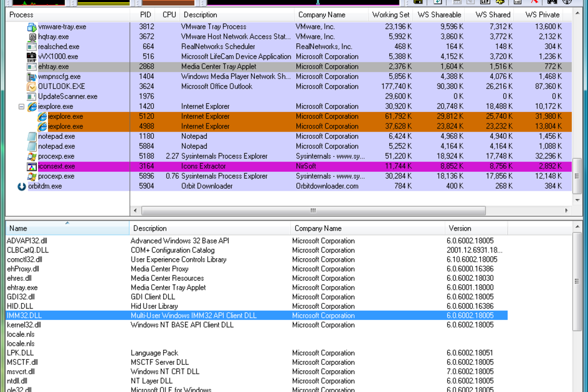Click process list vertical scrollbar up arrow
The image size is (588, 392).
578,13
